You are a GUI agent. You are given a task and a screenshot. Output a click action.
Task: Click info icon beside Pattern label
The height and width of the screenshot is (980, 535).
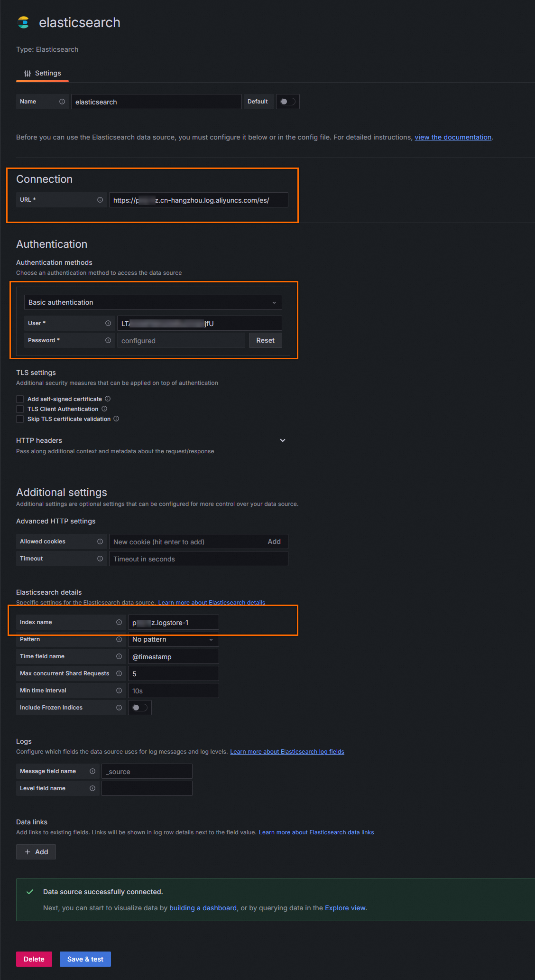pos(119,639)
